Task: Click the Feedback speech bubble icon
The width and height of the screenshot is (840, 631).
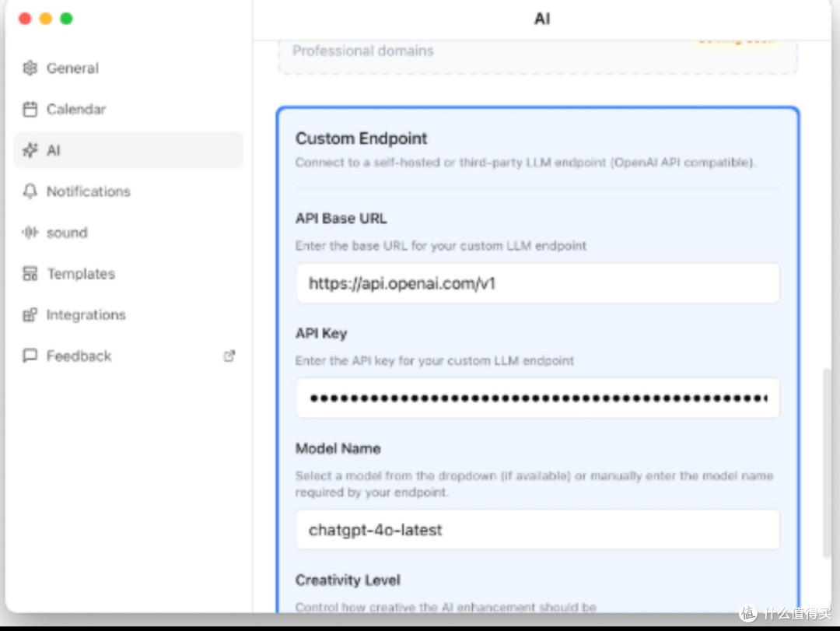Action: (x=30, y=356)
